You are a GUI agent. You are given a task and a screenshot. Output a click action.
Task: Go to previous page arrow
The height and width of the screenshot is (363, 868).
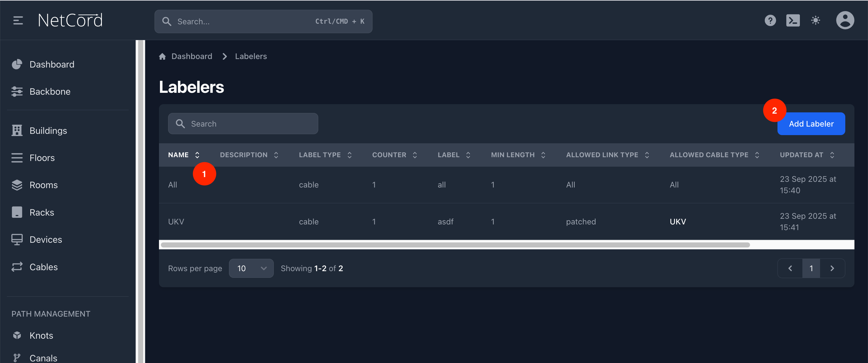(x=790, y=268)
